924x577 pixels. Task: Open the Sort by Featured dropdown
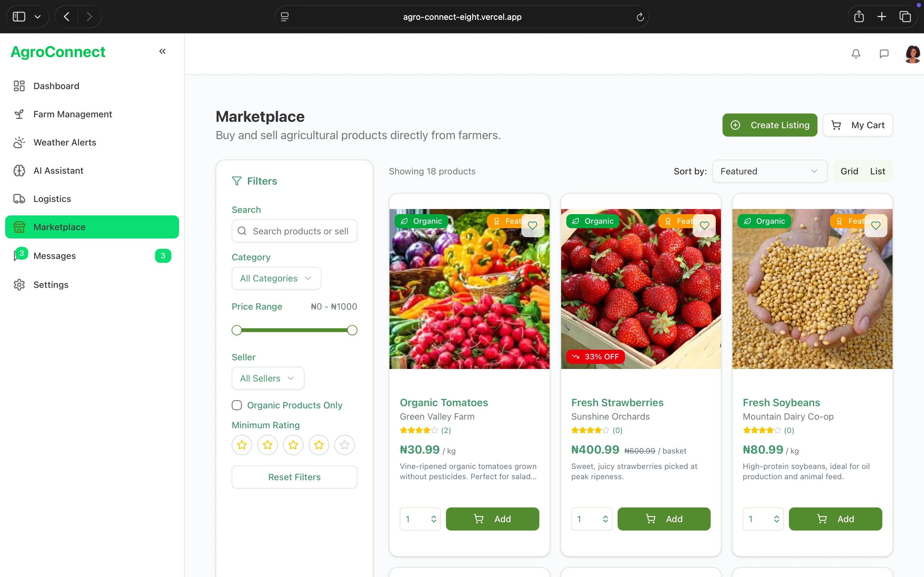(x=769, y=171)
